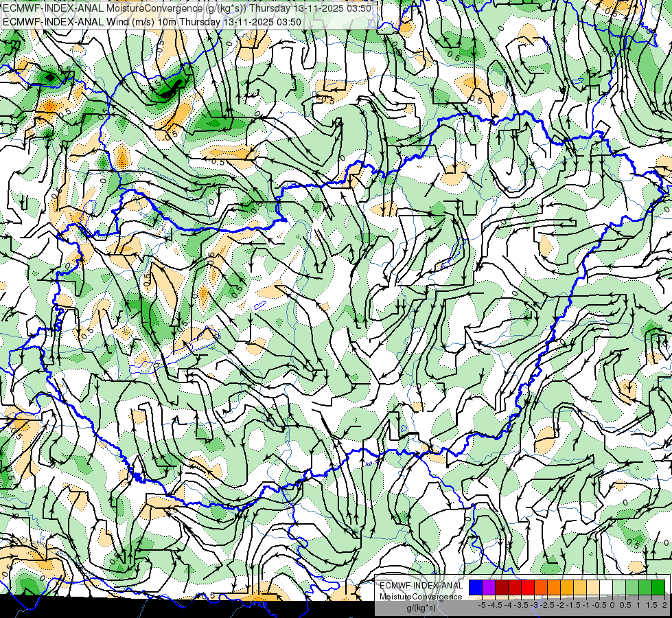
Task: Click the orange swatch between -2.5 and -2
Action: [x=554, y=587]
